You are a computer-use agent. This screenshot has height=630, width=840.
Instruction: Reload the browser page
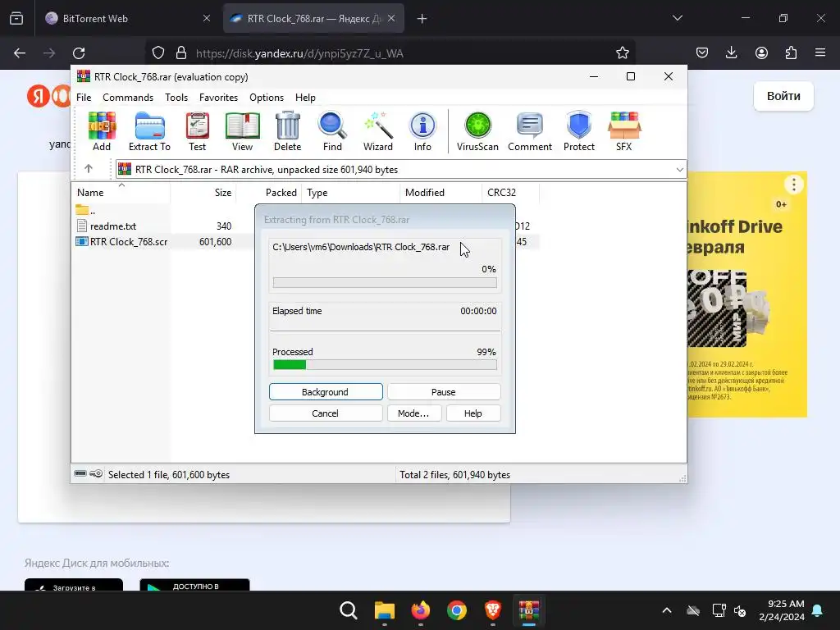(79, 53)
